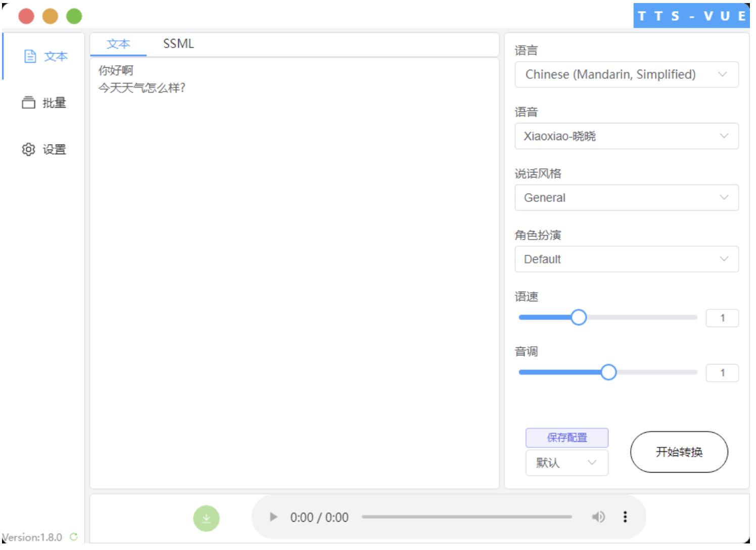The height and width of the screenshot is (550, 756).
Task: Select the 文本 tab above the editor
Action: click(120, 44)
